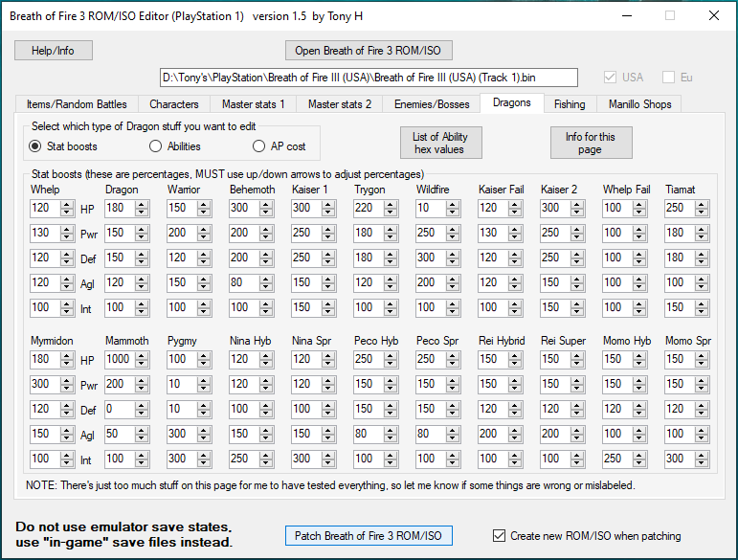Decrease Behemoth Agl with down arrow
Screen dimensions: 738x560
266,287
